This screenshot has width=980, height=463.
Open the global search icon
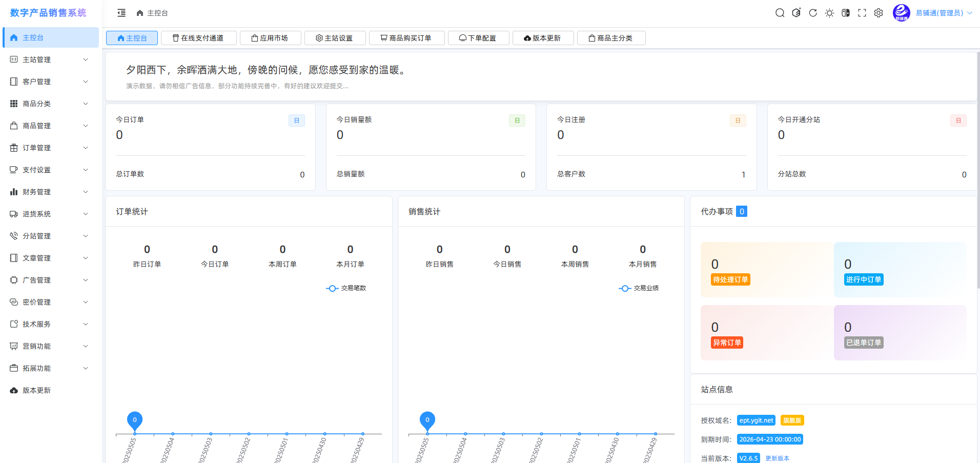[x=779, y=13]
